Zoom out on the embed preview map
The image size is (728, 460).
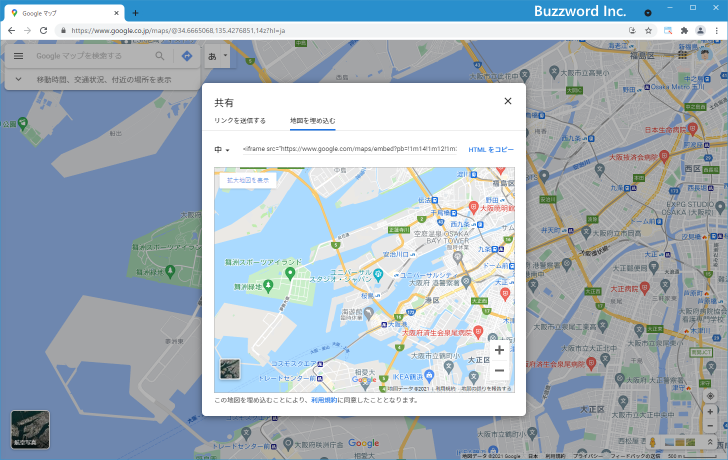tap(499, 370)
